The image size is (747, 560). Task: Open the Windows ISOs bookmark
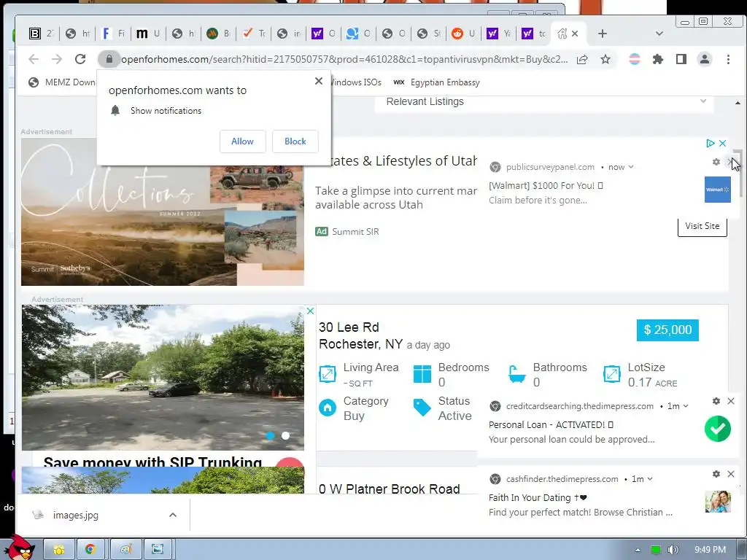(x=356, y=82)
